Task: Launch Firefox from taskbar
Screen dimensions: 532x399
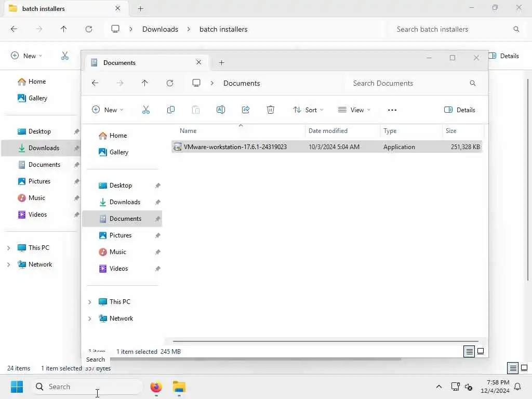Action: [x=156, y=387]
